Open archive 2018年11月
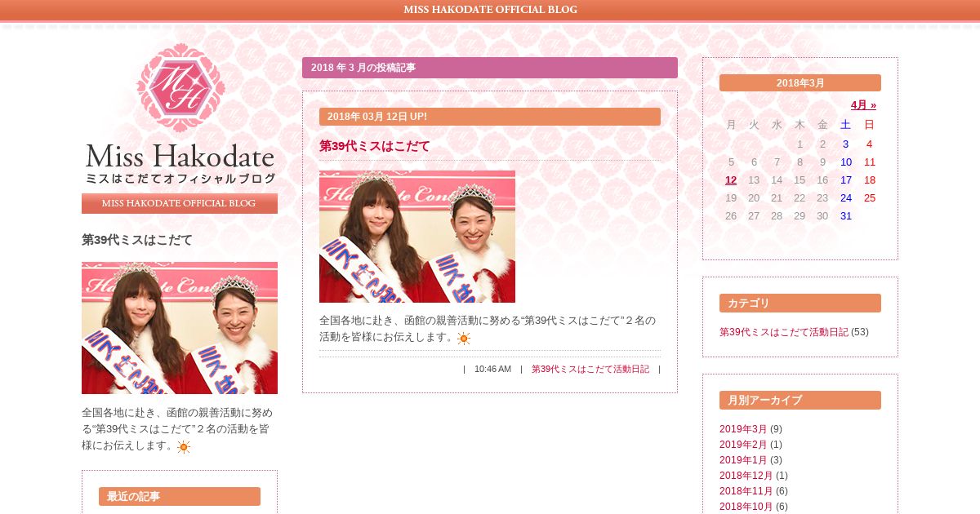Viewport: 980px width, 514px height. point(746,491)
